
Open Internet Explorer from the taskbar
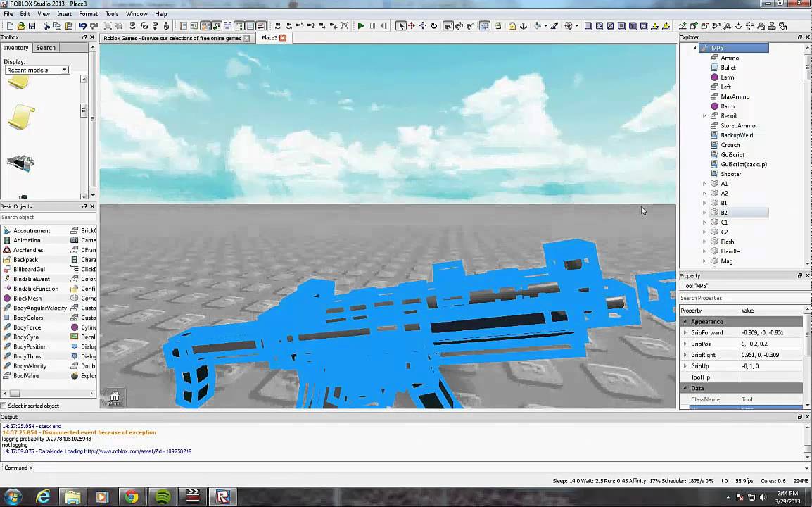click(43, 496)
